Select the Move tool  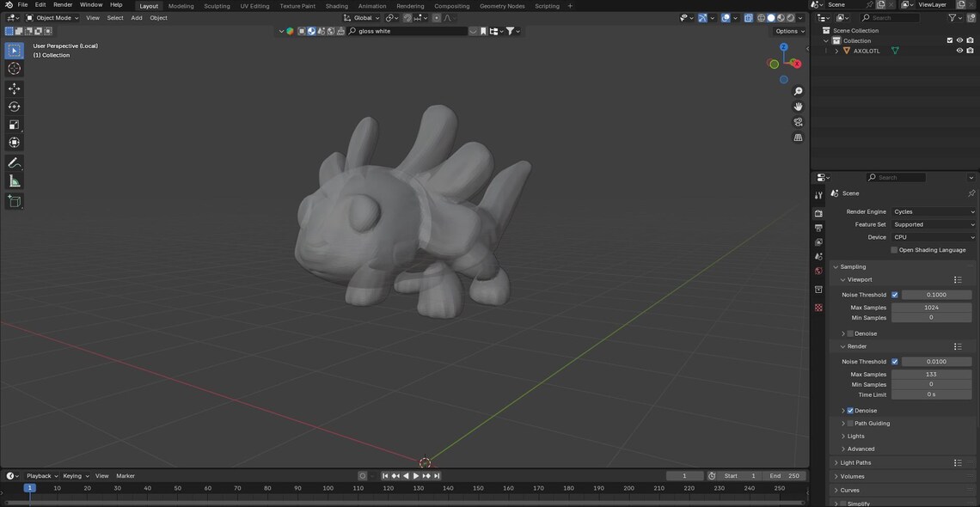[14, 88]
